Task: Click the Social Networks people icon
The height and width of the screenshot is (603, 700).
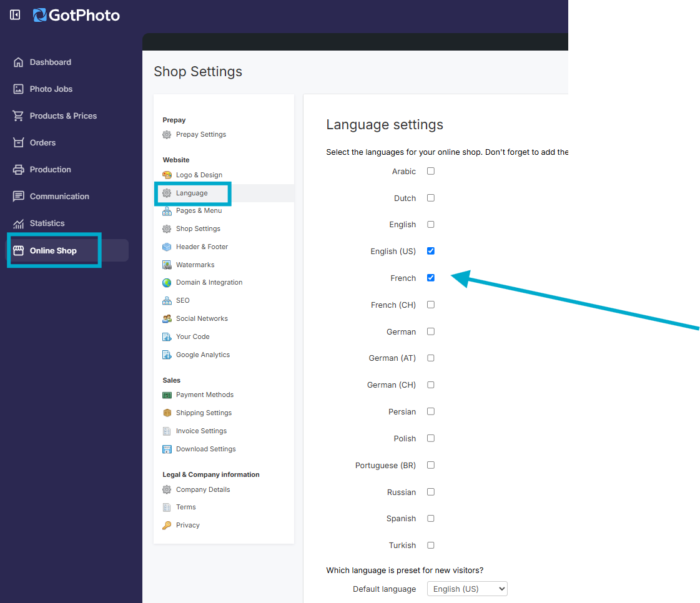Action: click(x=167, y=319)
